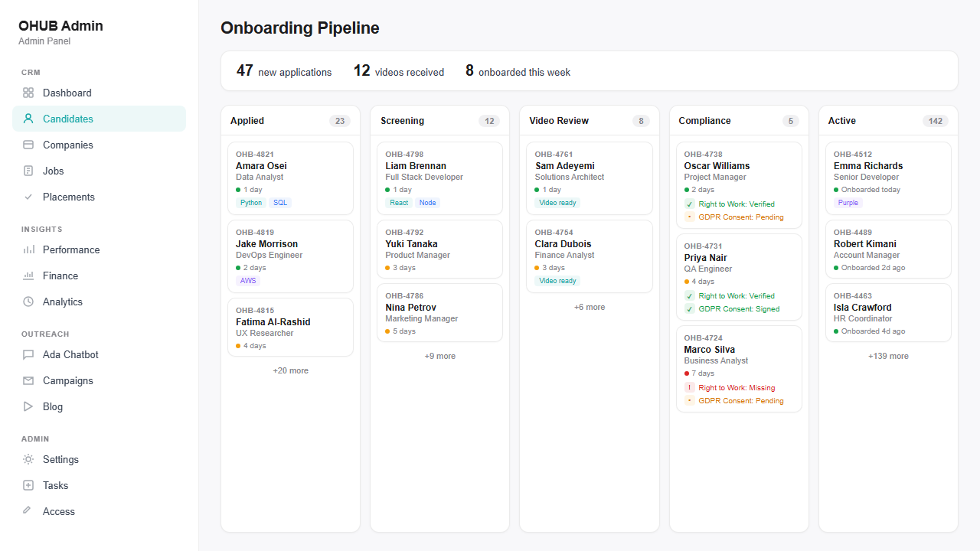The image size is (980, 551).
Task: Click Oscar Williams' Right to Work verified check icon
Action: (x=690, y=204)
